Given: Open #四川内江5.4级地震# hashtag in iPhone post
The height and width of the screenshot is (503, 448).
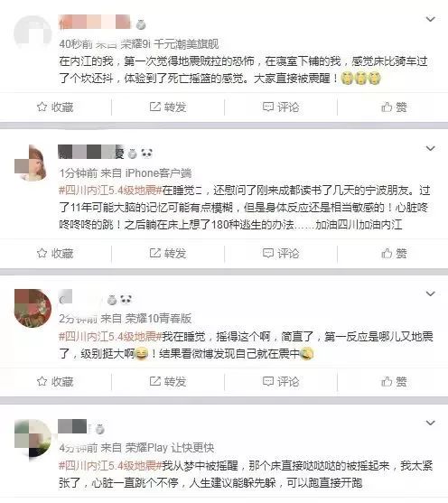Looking at the screenshot, I should (x=110, y=191).
